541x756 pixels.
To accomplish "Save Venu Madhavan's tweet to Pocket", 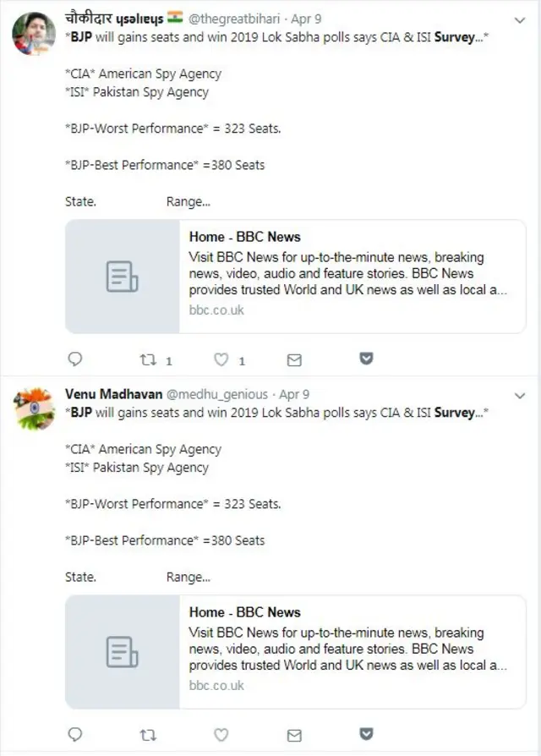I will [x=367, y=734].
